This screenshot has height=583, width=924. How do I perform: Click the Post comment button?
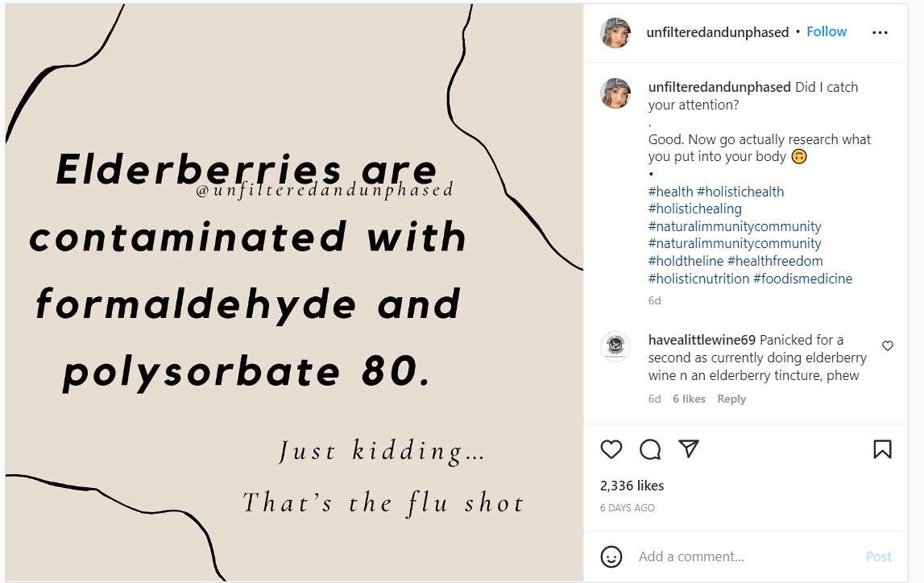click(x=879, y=556)
